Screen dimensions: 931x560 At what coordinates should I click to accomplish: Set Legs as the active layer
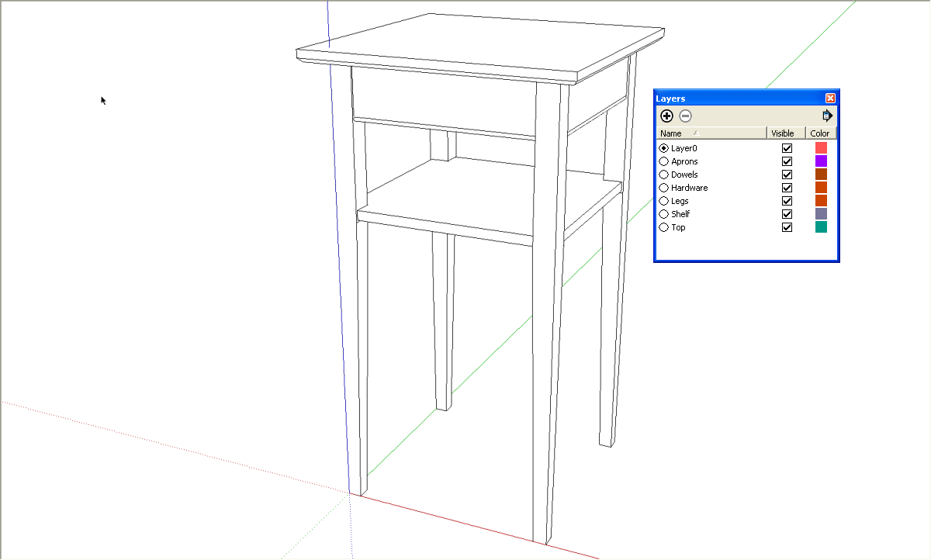[x=663, y=201]
